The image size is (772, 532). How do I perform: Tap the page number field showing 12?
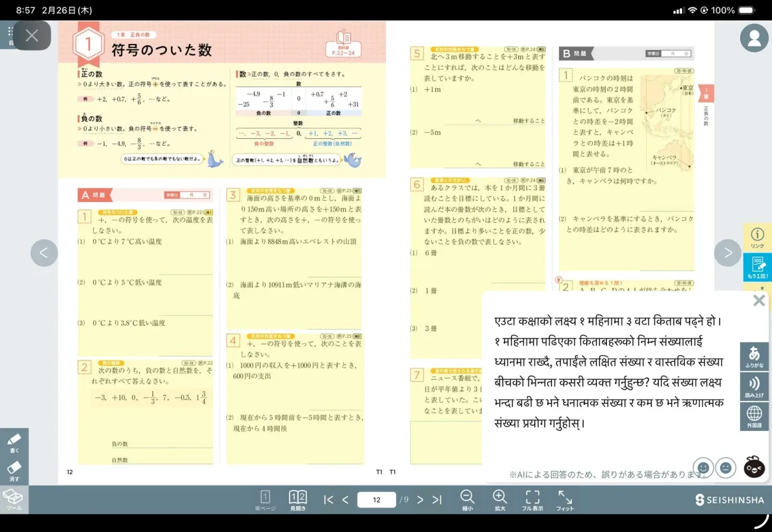pyautogui.click(x=376, y=500)
